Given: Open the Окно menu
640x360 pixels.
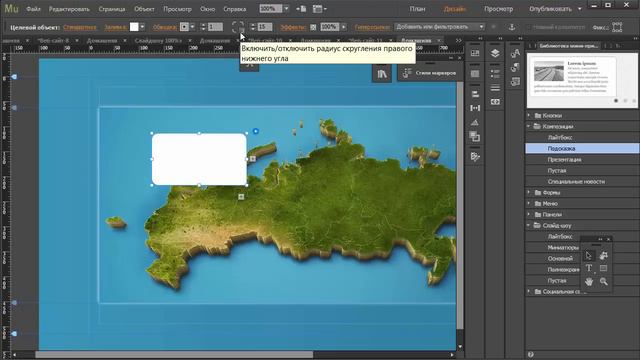Looking at the screenshot, I should 208,9.
